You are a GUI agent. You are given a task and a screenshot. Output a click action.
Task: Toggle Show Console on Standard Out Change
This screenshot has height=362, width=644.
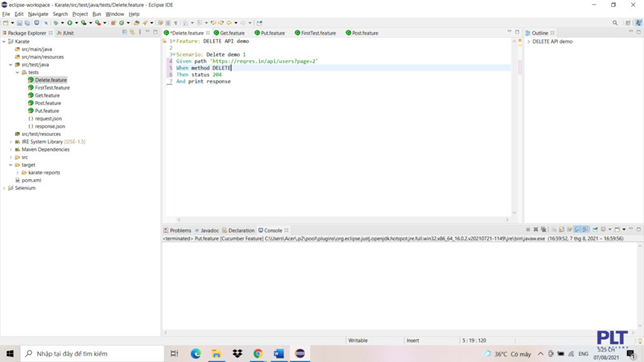(577, 229)
